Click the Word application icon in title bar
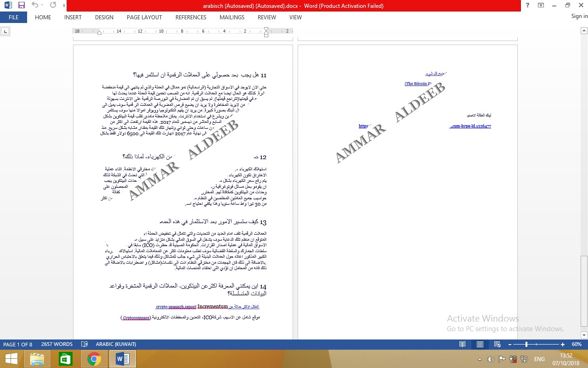This screenshot has width=588, height=368. pos(9,6)
